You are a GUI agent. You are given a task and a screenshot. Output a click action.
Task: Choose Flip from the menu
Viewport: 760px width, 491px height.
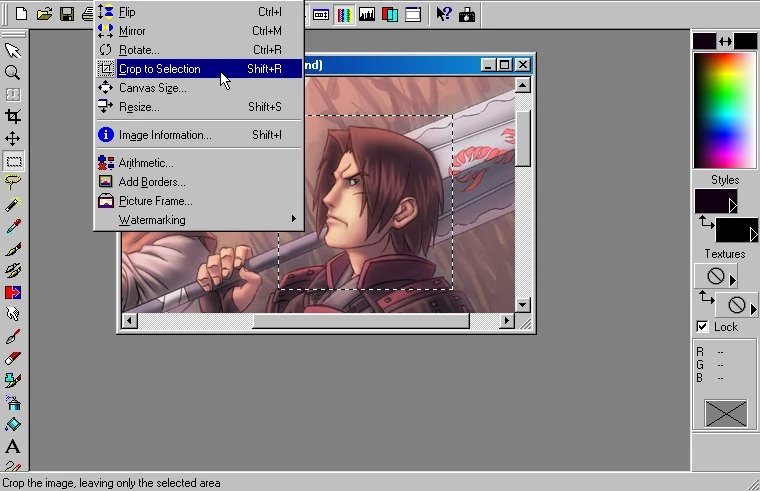[199, 12]
